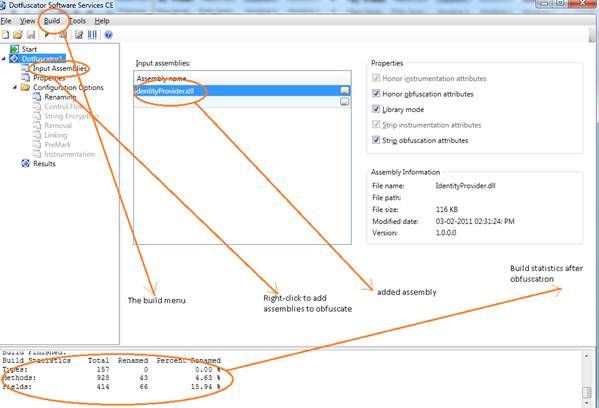The image size is (599, 408).
Task: Click the browse button on the empty assembly row
Action: (x=345, y=102)
